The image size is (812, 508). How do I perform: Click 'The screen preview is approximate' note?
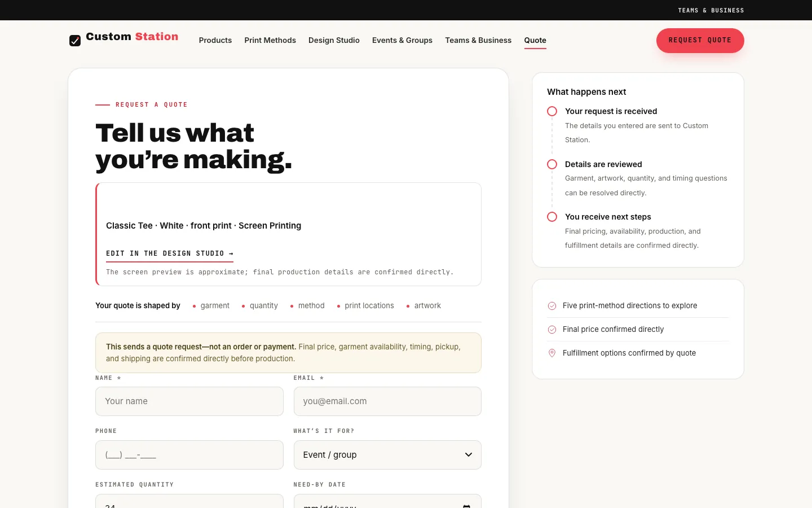280,272
